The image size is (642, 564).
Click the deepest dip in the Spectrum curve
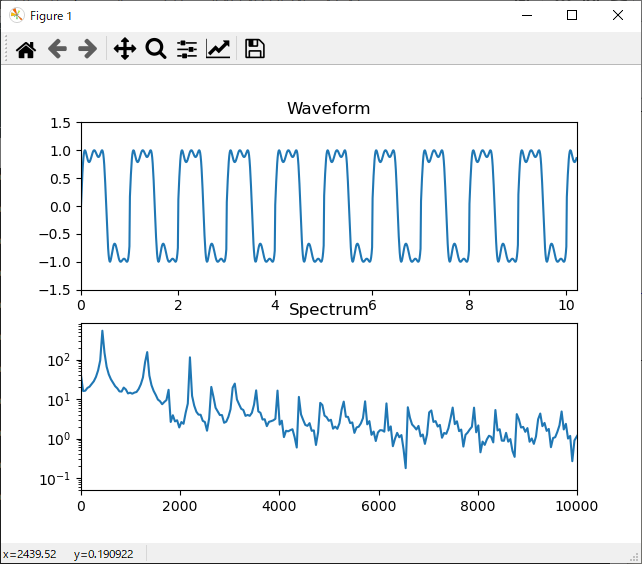pyautogui.click(x=405, y=466)
